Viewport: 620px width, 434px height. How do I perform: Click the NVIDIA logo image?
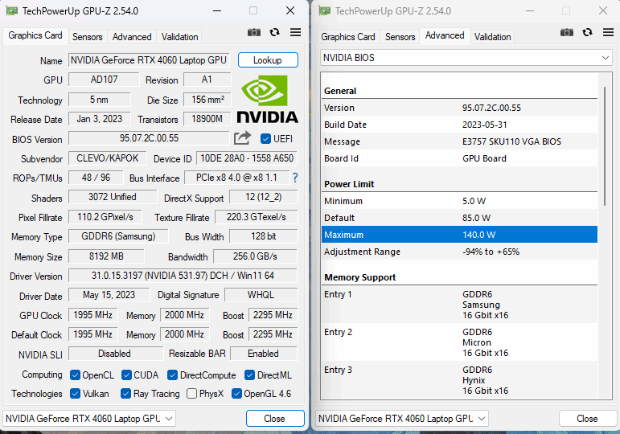pyautogui.click(x=267, y=100)
